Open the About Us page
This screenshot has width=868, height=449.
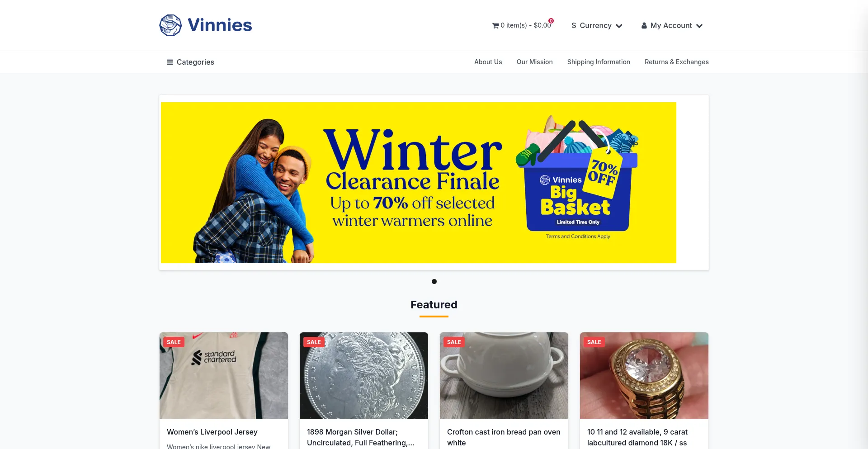pos(488,62)
